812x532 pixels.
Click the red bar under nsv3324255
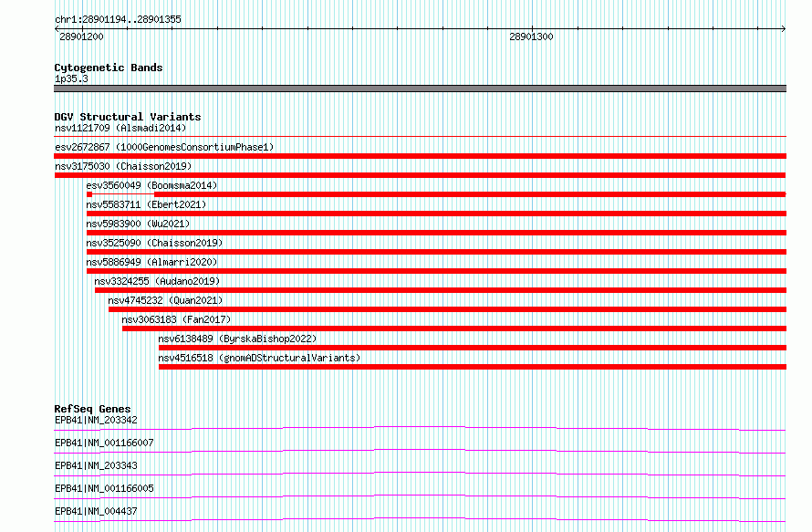[441, 290]
